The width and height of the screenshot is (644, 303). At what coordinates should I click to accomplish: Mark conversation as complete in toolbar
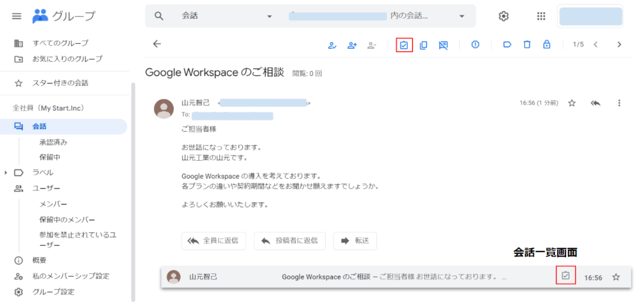click(x=404, y=45)
